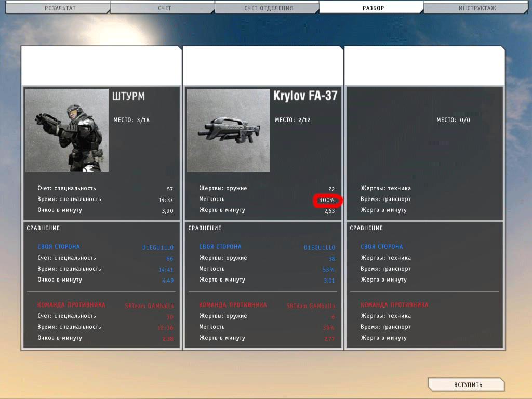The height and width of the screenshot is (399, 532).
Task: Click СВОЯ СТОРОНА in the Krylov FA-37 panel
Action: tap(220, 247)
